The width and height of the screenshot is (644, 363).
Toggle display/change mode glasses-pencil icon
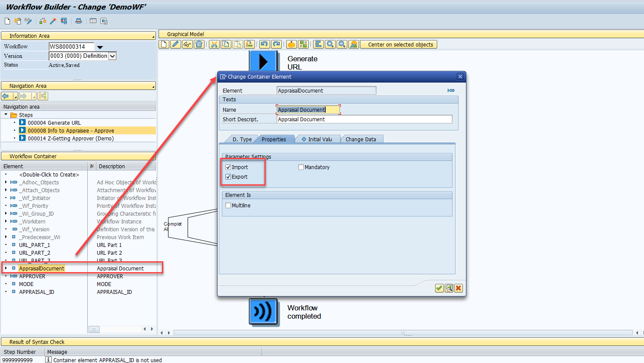tap(28, 21)
